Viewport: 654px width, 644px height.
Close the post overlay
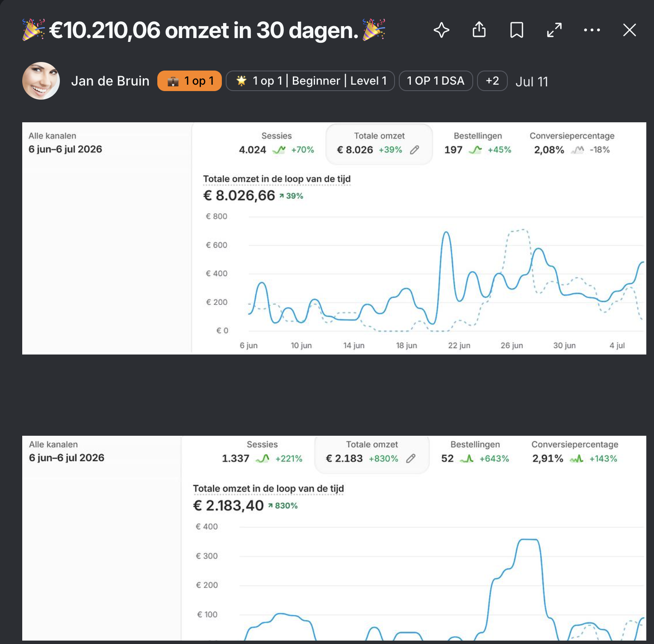(x=630, y=30)
